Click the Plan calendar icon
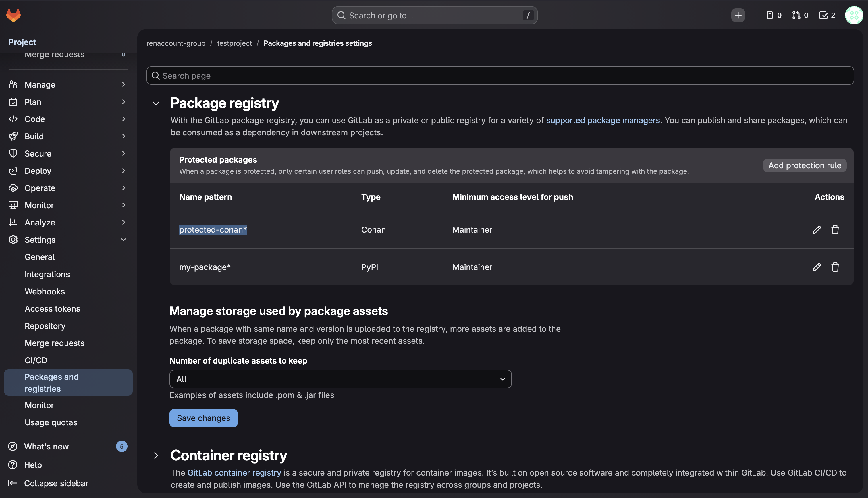Screen dimensions: 868x498 pos(13,102)
